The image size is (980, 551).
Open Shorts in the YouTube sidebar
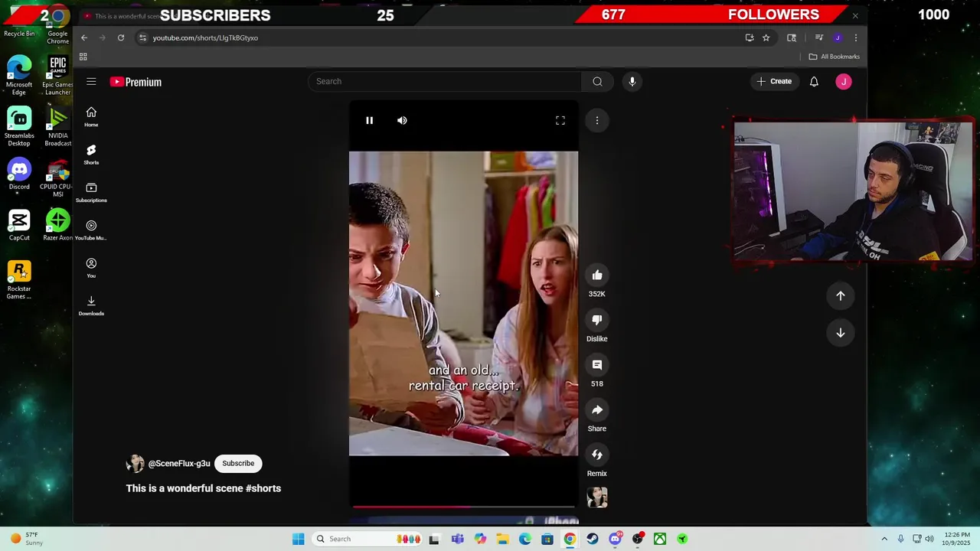(91, 154)
